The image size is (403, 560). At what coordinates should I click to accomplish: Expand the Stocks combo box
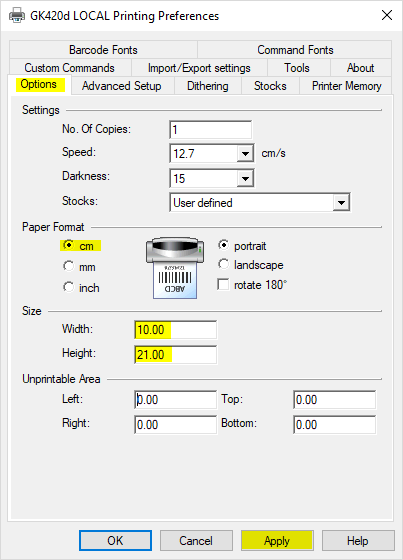pos(341,203)
